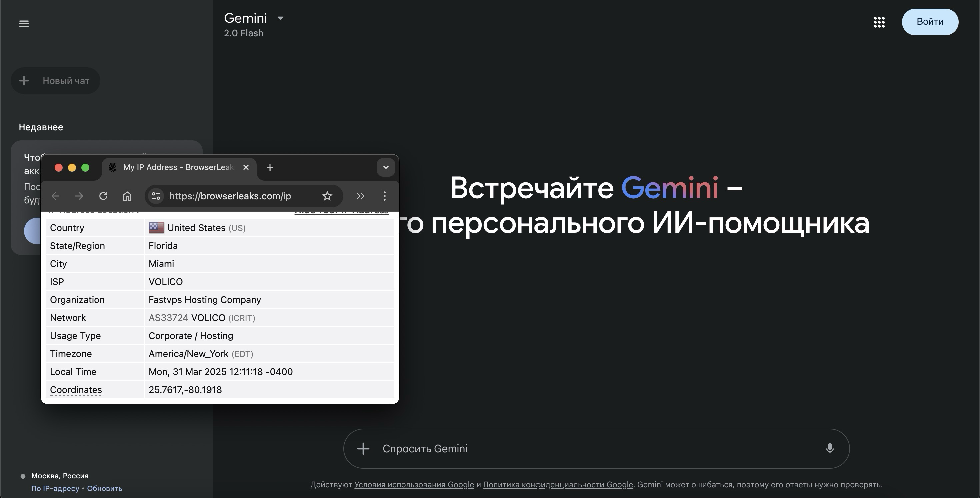Show hidden extensions with double chevron
This screenshot has width=980, height=498.
[360, 196]
